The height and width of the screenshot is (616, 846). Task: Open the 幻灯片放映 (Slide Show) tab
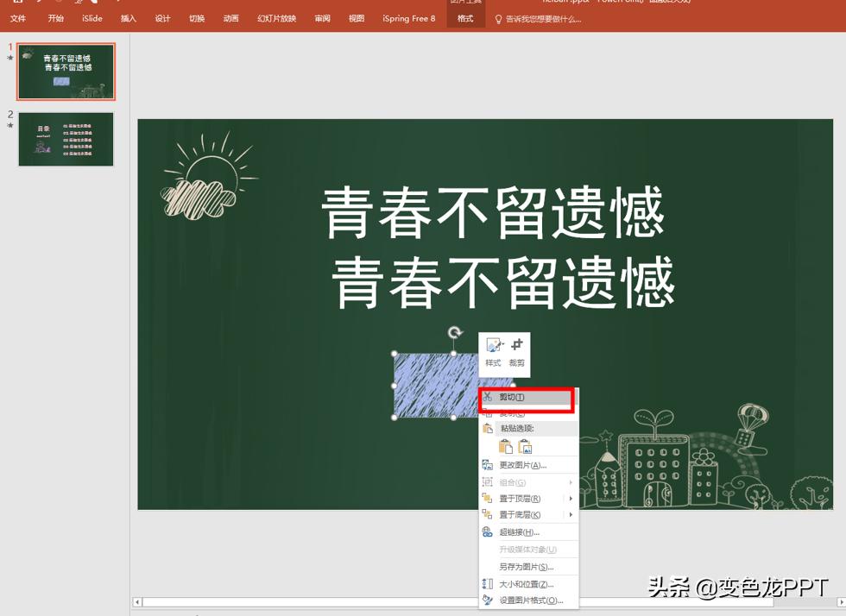click(276, 18)
